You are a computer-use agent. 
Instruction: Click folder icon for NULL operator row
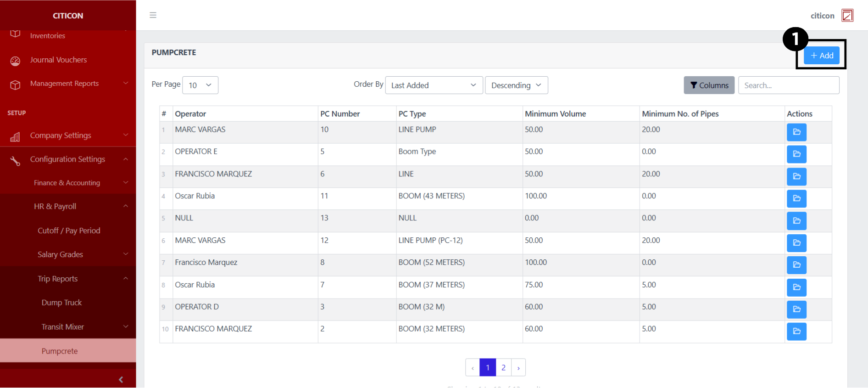coord(796,221)
